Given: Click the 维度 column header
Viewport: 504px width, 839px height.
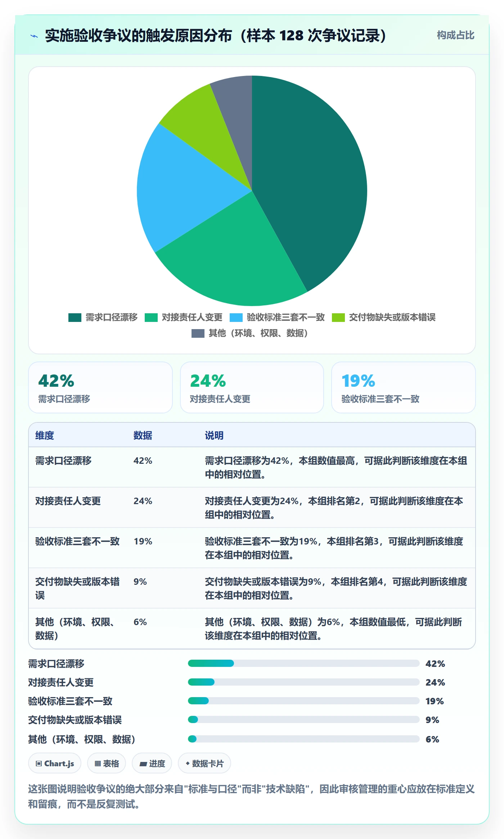Looking at the screenshot, I should (x=45, y=435).
